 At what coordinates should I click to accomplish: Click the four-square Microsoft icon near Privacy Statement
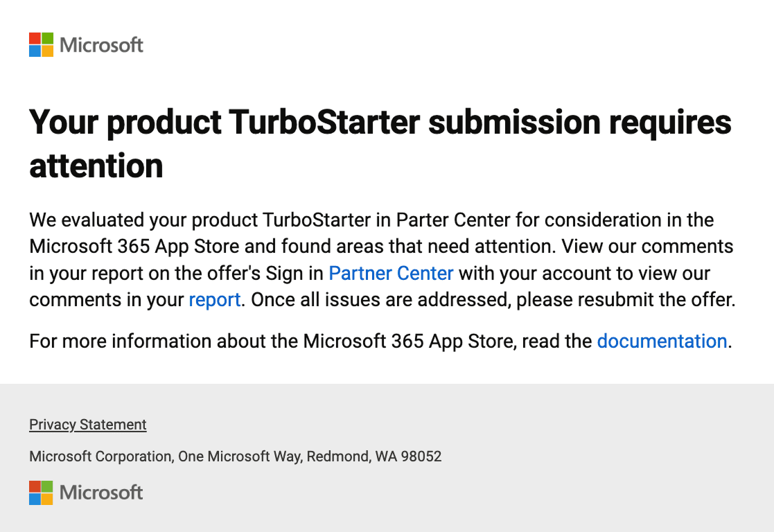pyautogui.click(x=39, y=493)
